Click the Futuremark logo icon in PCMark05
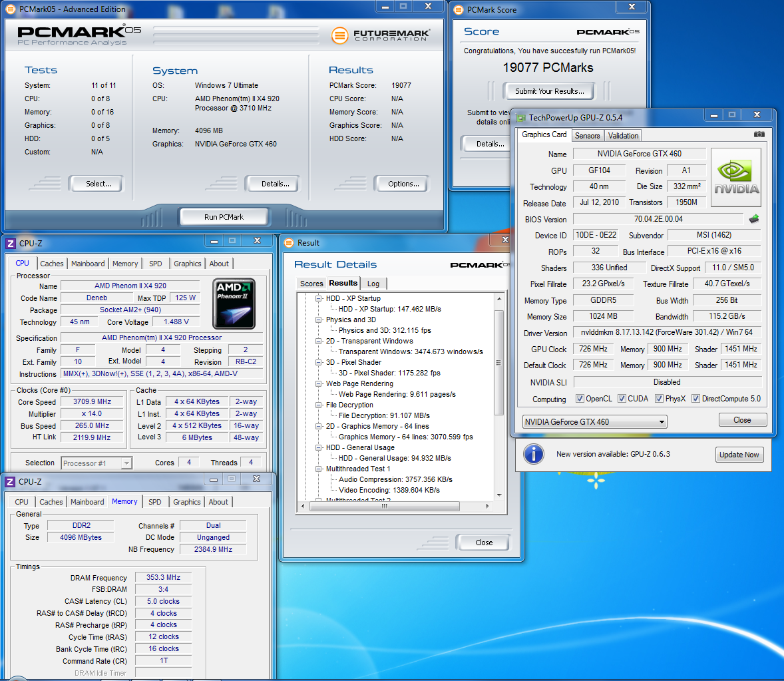The height and width of the screenshot is (681, 784). tap(340, 35)
